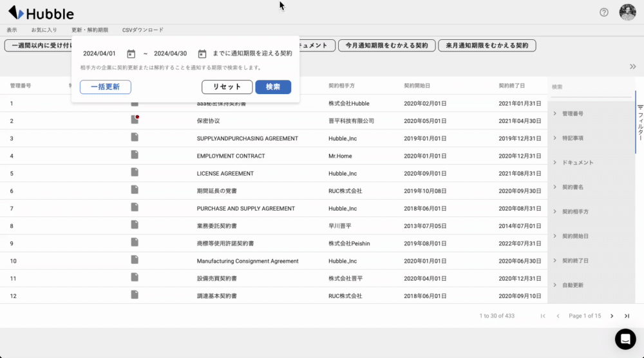This screenshot has height=358, width=644.
Task: Collapse side panel with double chevron
Action: [632, 66]
